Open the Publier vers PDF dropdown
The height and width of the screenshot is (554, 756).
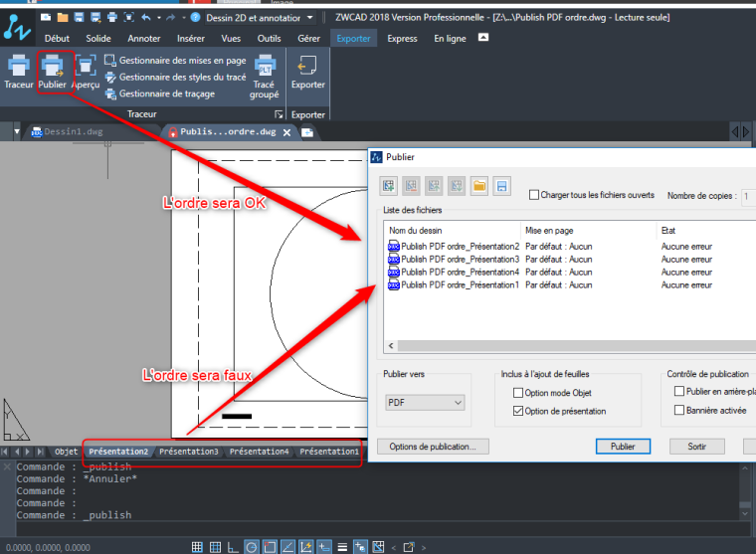[425, 402]
